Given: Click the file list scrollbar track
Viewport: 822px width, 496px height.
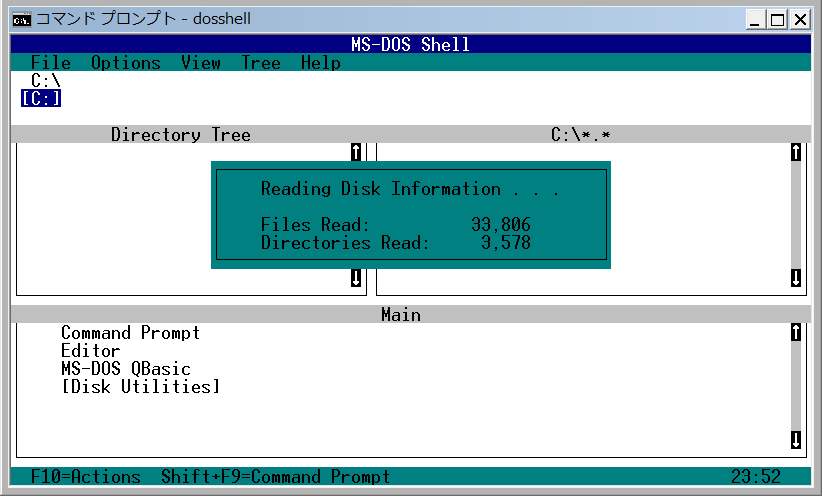Looking at the screenshot, I should 796,215.
